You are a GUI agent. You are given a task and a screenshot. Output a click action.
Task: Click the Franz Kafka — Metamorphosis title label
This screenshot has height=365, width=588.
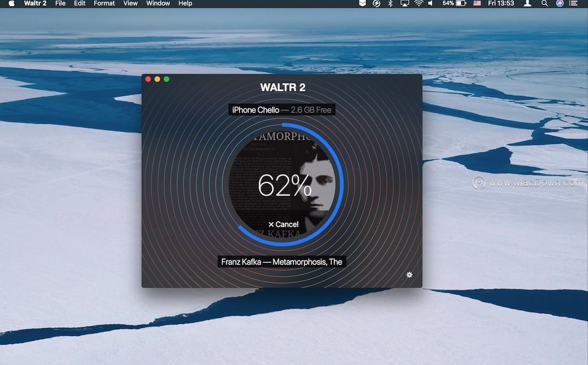coord(282,262)
